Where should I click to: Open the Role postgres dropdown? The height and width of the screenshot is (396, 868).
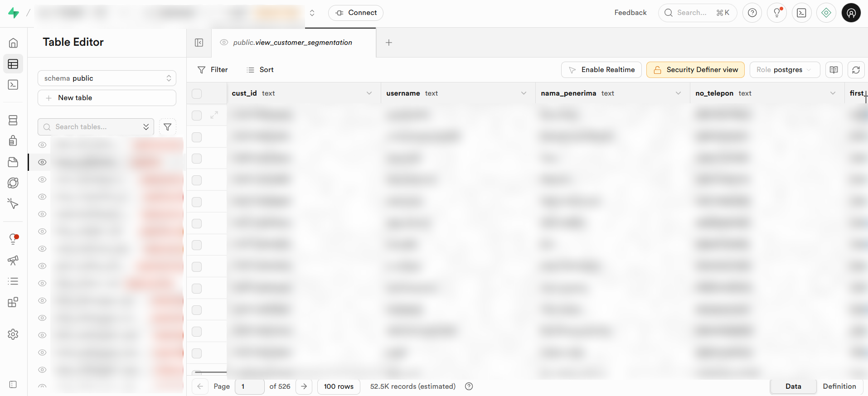(x=785, y=70)
